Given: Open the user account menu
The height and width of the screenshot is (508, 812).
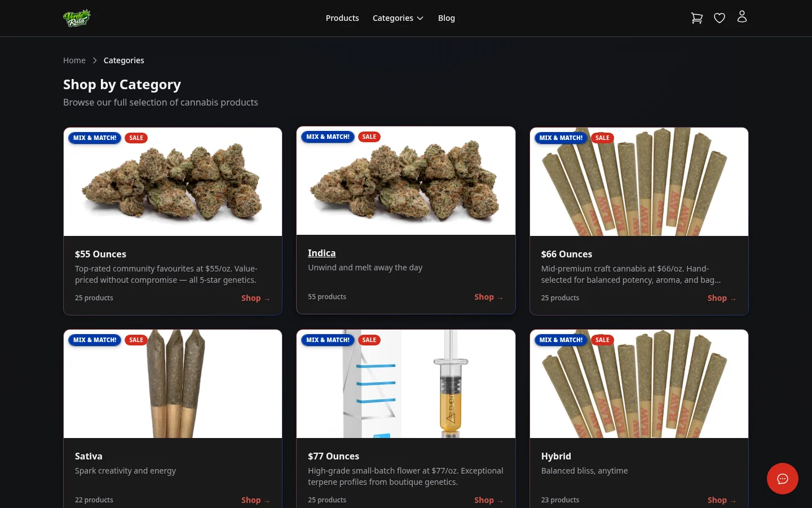Looking at the screenshot, I should 742,16.
